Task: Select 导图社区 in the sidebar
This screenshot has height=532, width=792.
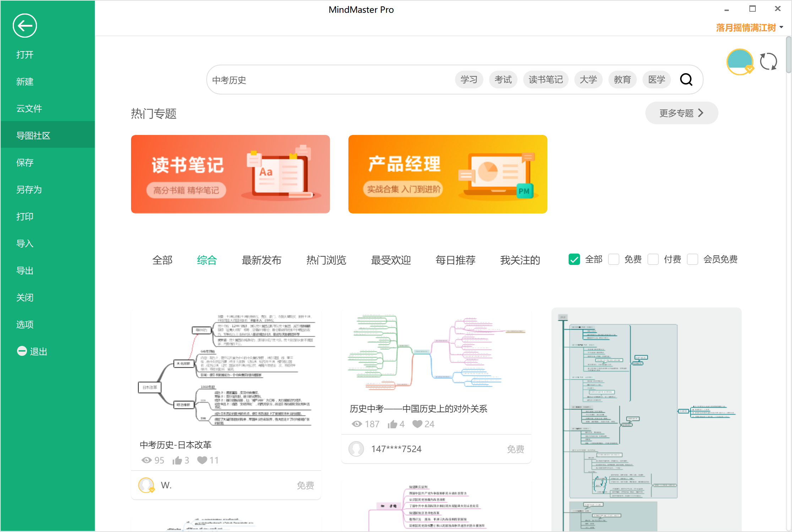Action: click(48, 136)
